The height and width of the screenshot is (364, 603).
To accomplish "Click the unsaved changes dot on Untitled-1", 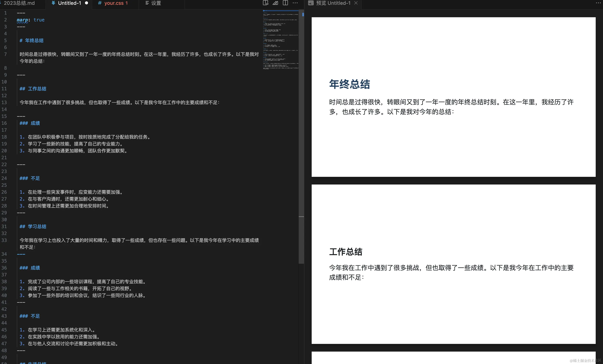I will pos(86,3).
